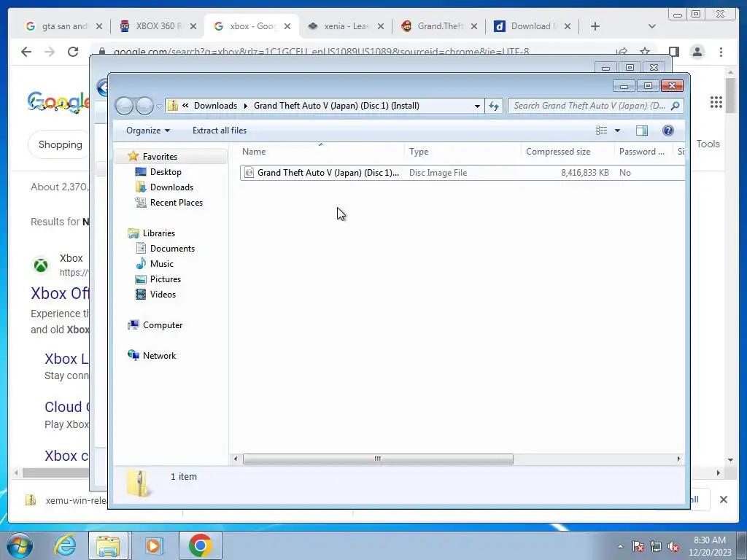Click the Chrome share page icon
The width and height of the screenshot is (747, 560).
622,52
